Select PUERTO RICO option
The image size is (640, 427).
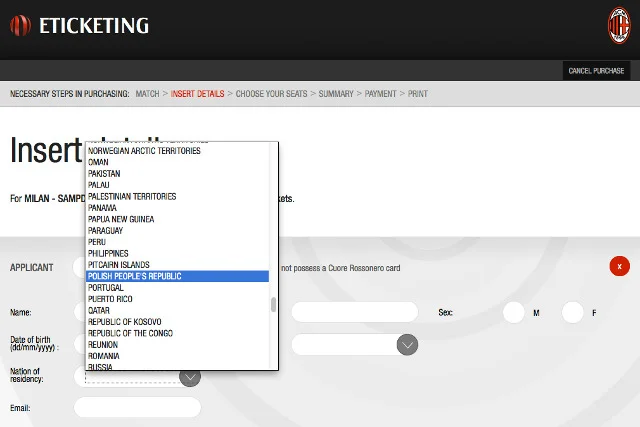(x=178, y=299)
